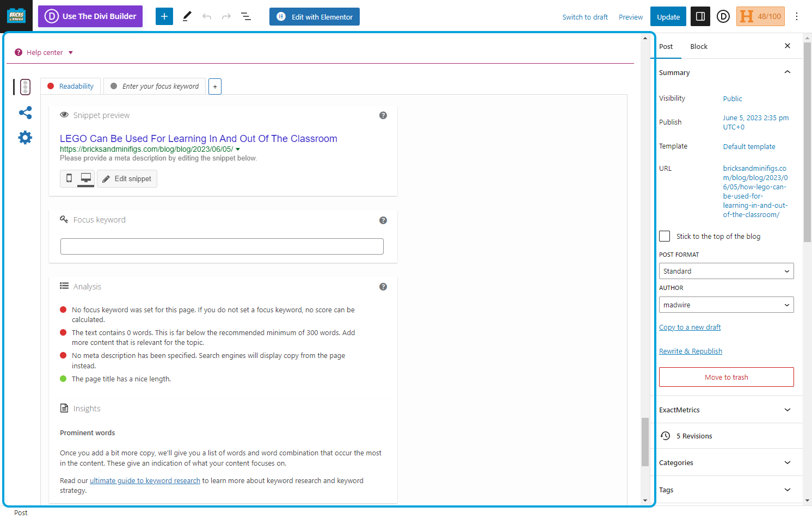Image resolution: width=812 pixels, height=519 pixels.
Task: Click the revisions clock icon
Action: pyautogui.click(x=665, y=436)
